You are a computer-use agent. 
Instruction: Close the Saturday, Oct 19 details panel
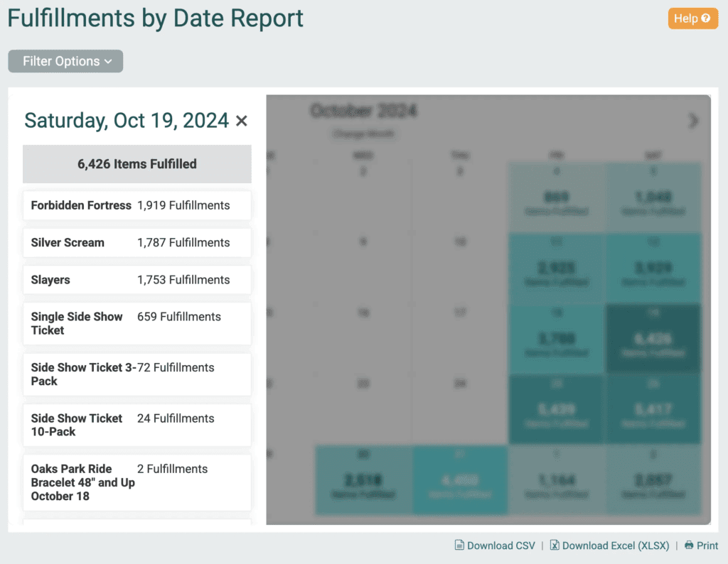click(242, 121)
